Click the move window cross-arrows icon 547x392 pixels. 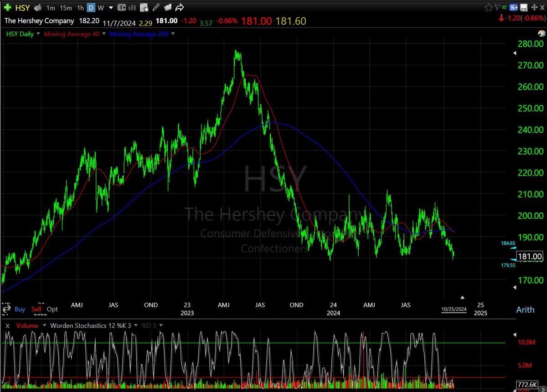(x=534, y=7)
